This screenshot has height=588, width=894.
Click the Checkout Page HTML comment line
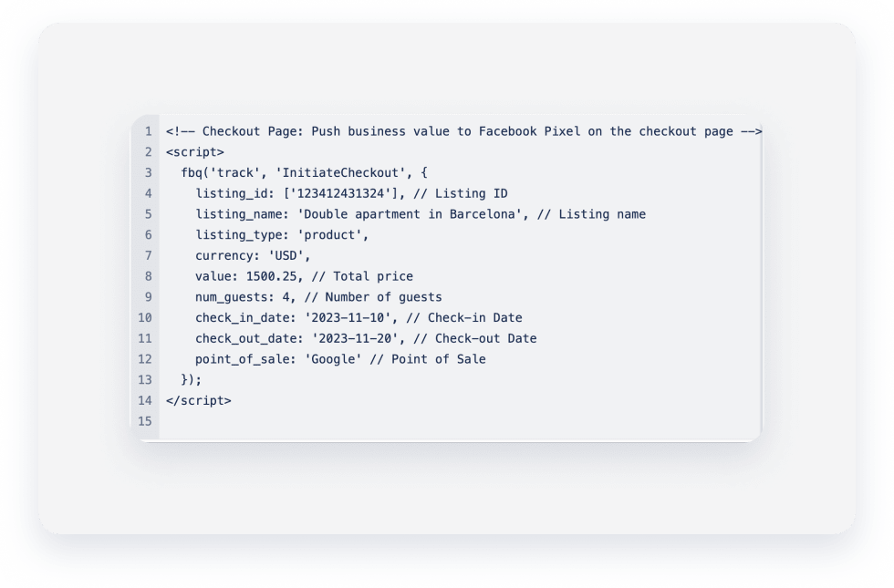[x=463, y=131]
